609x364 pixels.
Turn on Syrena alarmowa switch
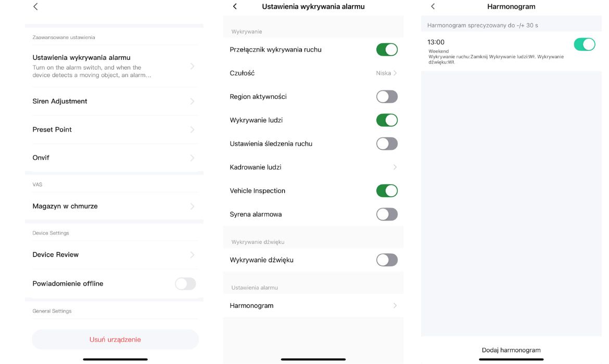click(387, 214)
